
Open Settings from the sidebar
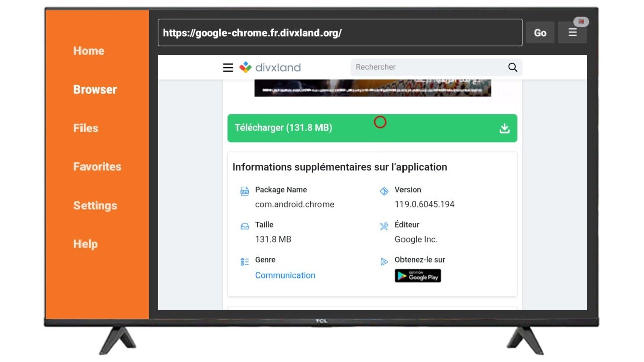pyautogui.click(x=95, y=206)
